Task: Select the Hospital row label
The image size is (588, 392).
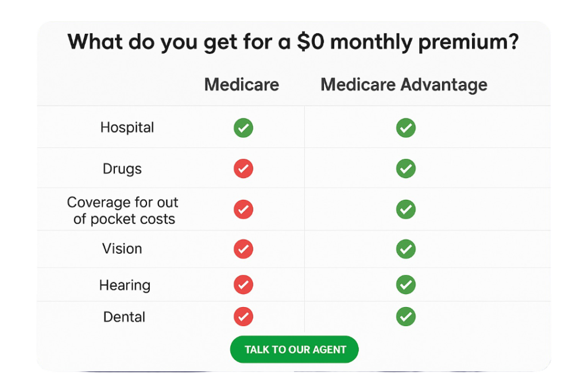Action: coord(127,128)
